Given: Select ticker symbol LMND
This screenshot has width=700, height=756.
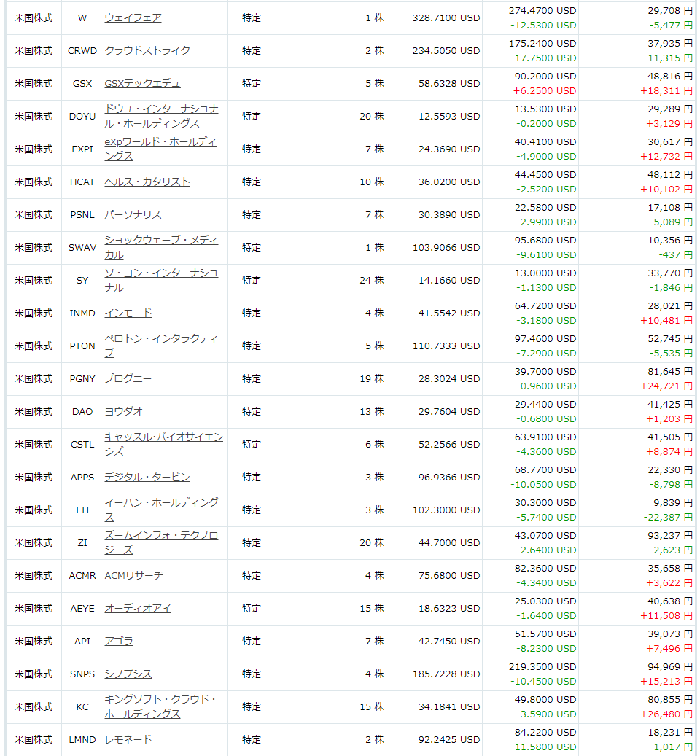Looking at the screenshot, I should pos(82,739).
